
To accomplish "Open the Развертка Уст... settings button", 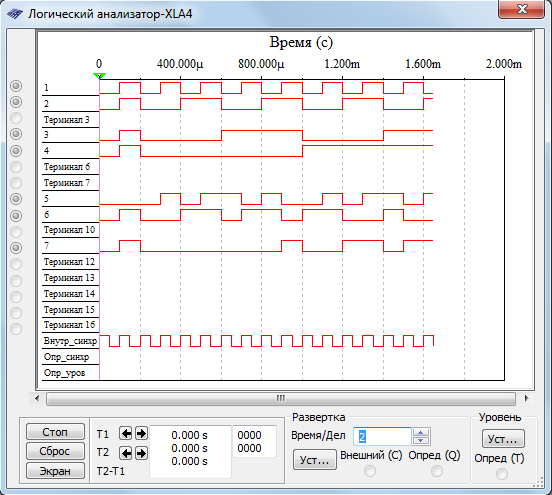I will [315, 460].
